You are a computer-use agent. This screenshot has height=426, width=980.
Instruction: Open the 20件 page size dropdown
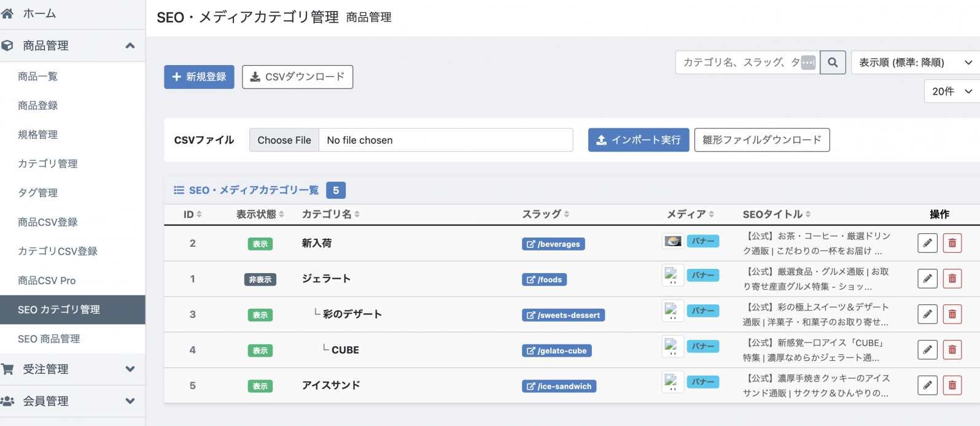pos(952,91)
